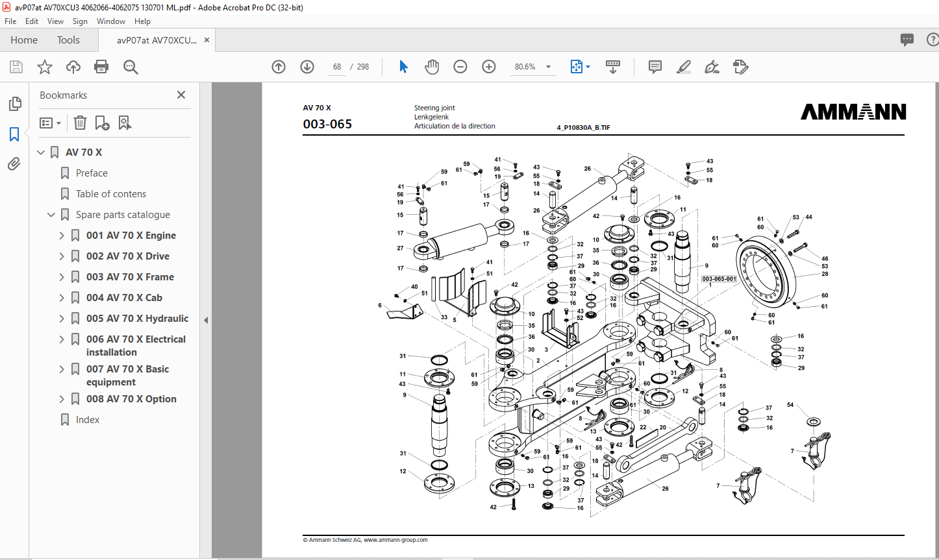939x560 pixels.
Task: Switch to the Tools tab
Action: (68, 40)
